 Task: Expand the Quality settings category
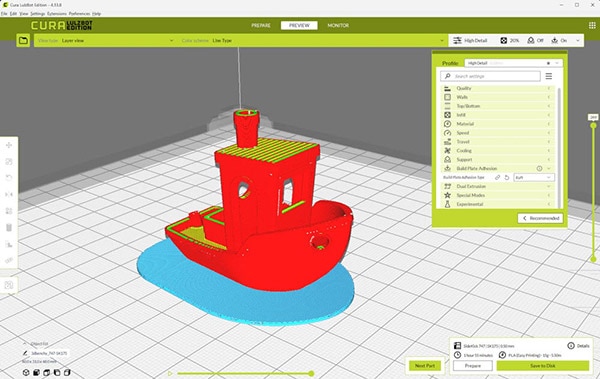coord(498,88)
